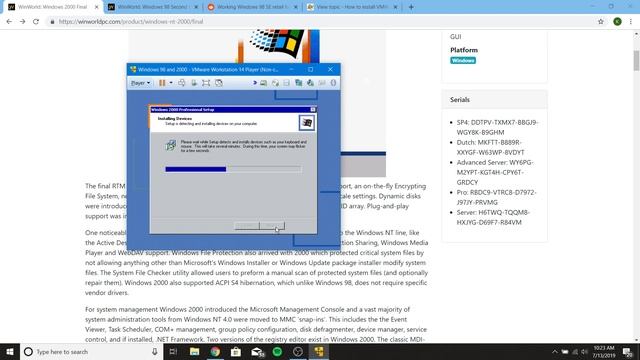Enter full screen mode in VMware Player
Image resolution: width=640 pixels, height=360 pixels.
(206, 83)
